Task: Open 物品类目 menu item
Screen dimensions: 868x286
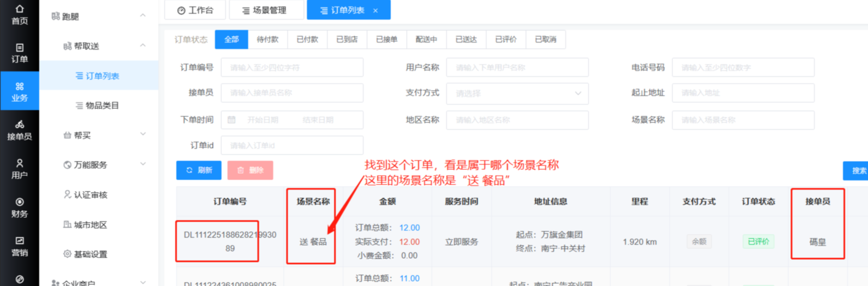Action: (x=99, y=105)
